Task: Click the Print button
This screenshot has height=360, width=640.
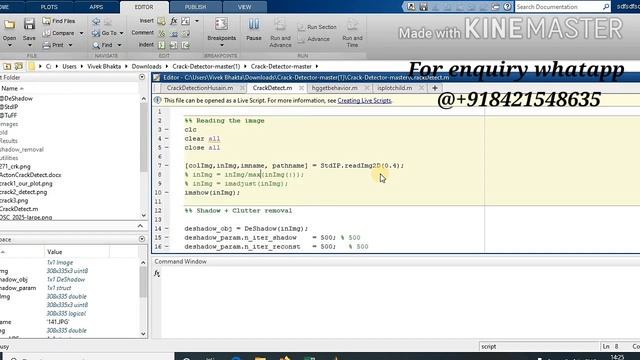Action: 53,45
